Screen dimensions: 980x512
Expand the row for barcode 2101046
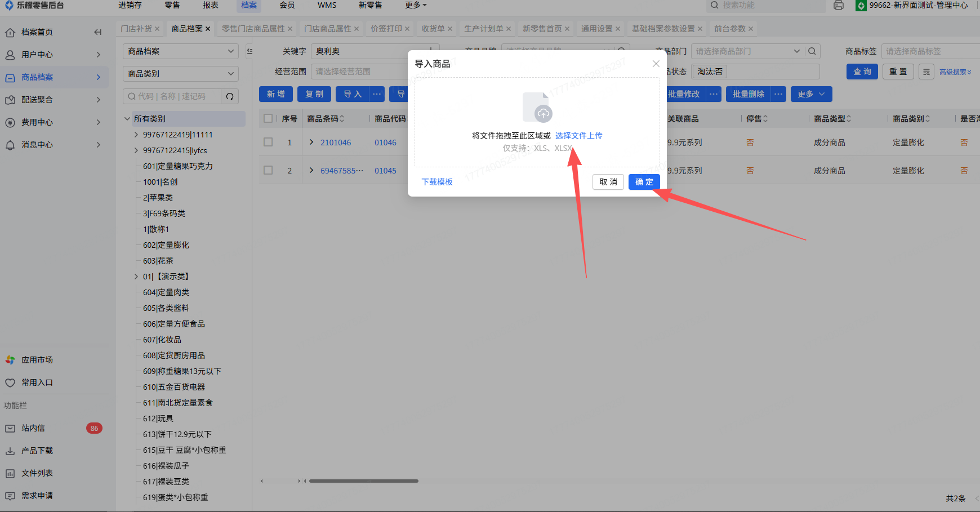[x=311, y=142]
